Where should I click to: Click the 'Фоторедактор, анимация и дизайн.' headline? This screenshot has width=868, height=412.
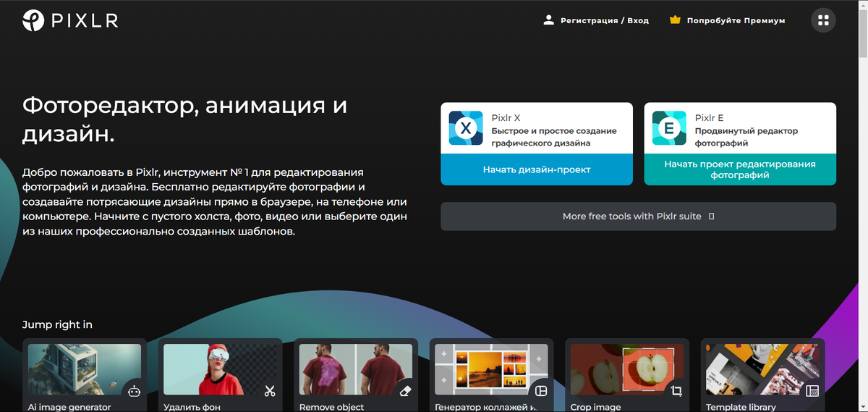184,119
